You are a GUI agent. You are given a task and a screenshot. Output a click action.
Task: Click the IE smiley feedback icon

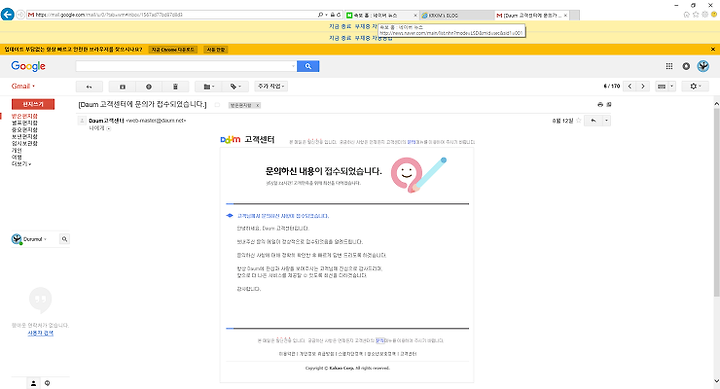click(714, 15)
